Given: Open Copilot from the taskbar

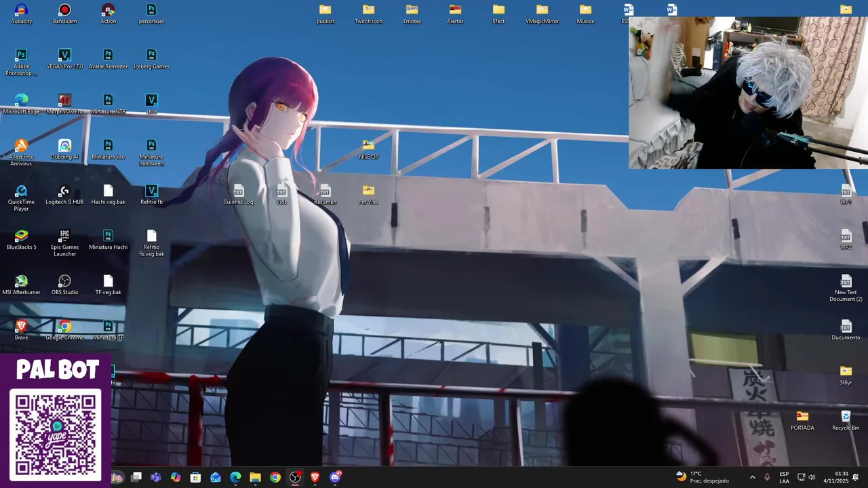Looking at the screenshot, I should pyautogui.click(x=176, y=477).
